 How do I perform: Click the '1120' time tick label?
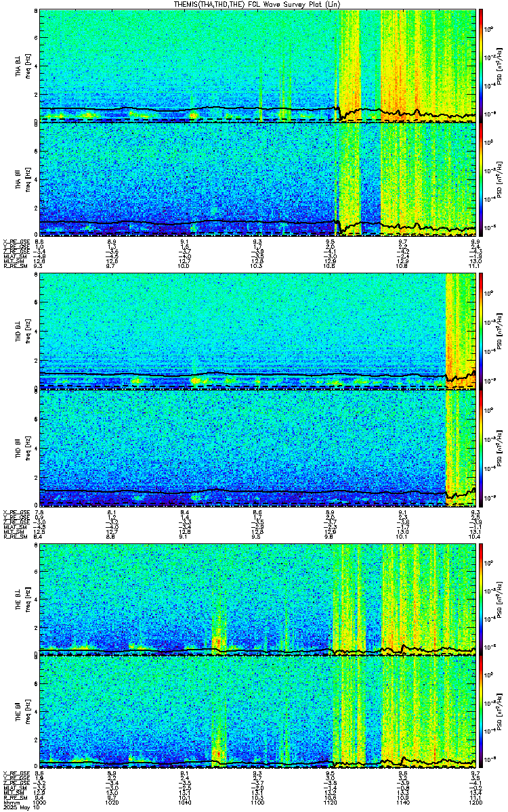(331, 803)
